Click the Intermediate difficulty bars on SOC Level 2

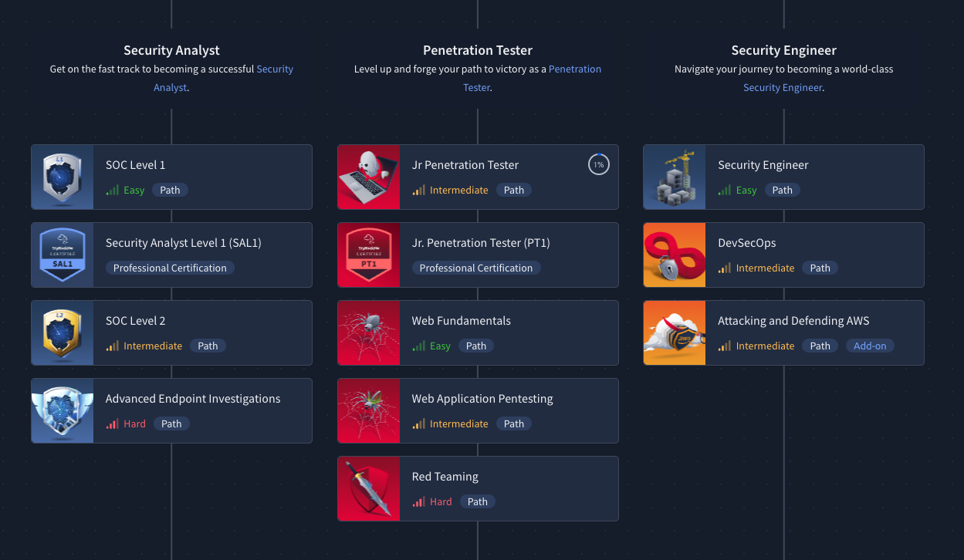pyautogui.click(x=113, y=346)
